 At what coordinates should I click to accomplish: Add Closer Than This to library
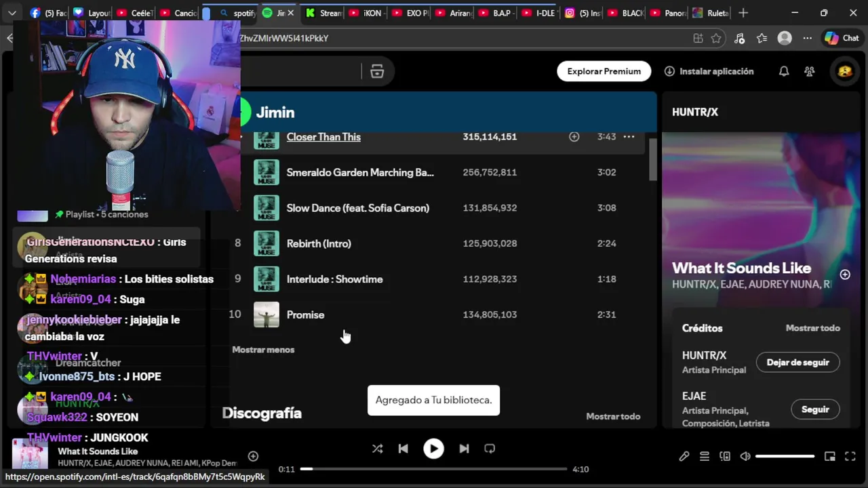click(574, 137)
